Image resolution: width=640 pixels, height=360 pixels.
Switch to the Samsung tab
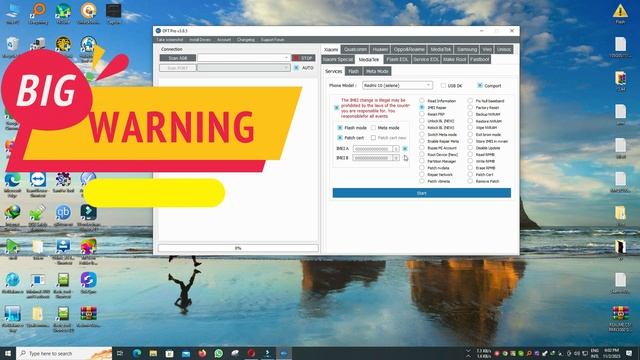tap(467, 49)
